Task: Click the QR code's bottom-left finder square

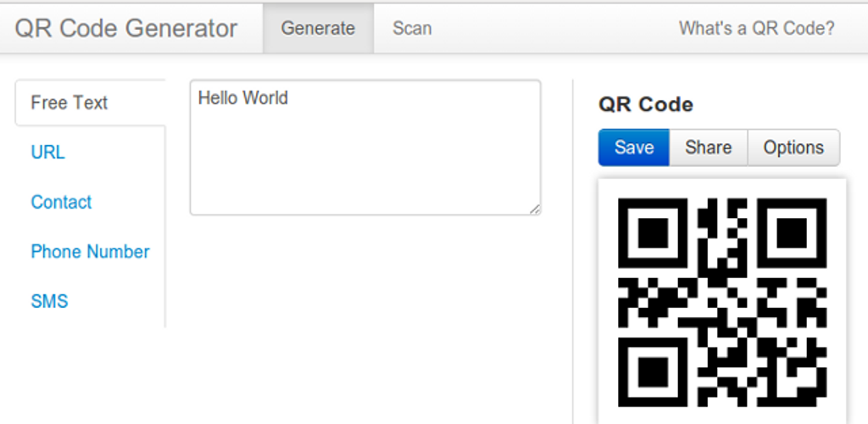Action: pyautogui.click(x=653, y=371)
